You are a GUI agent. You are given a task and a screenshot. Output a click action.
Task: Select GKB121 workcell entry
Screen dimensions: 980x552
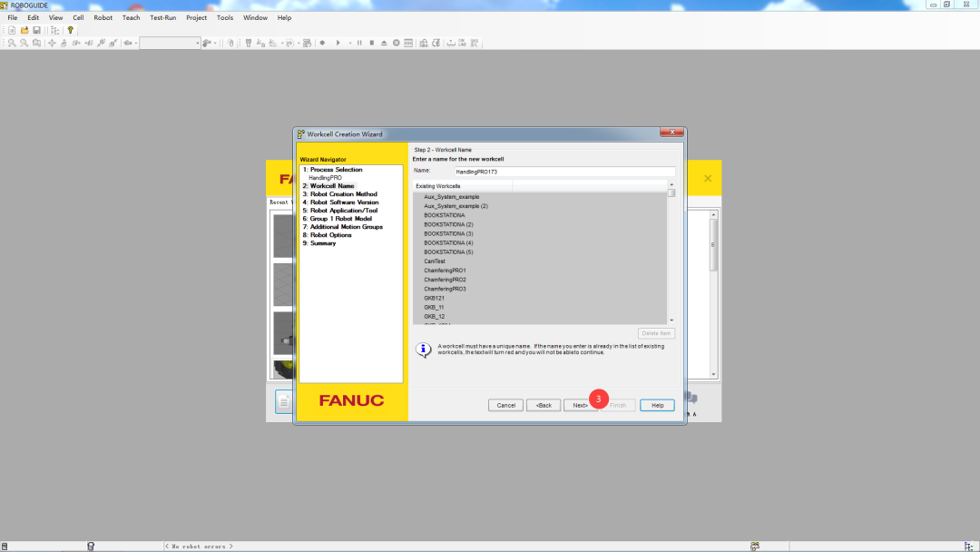[x=435, y=298]
